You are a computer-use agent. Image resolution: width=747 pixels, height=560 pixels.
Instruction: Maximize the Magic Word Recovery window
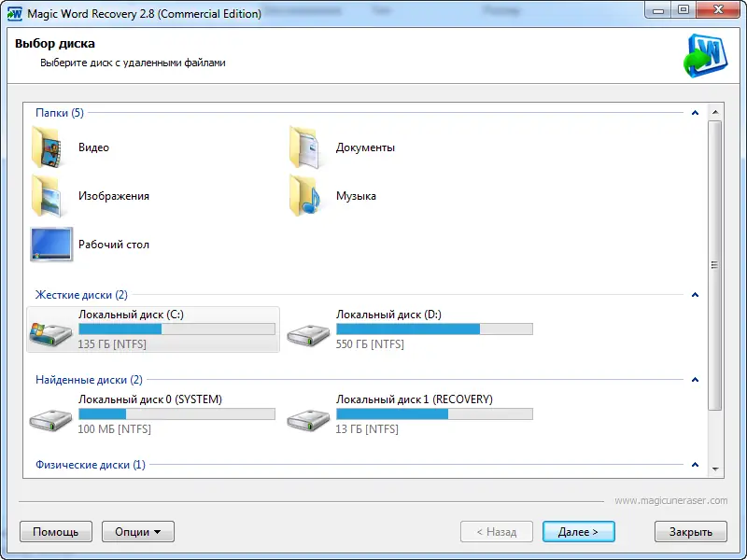point(684,10)
